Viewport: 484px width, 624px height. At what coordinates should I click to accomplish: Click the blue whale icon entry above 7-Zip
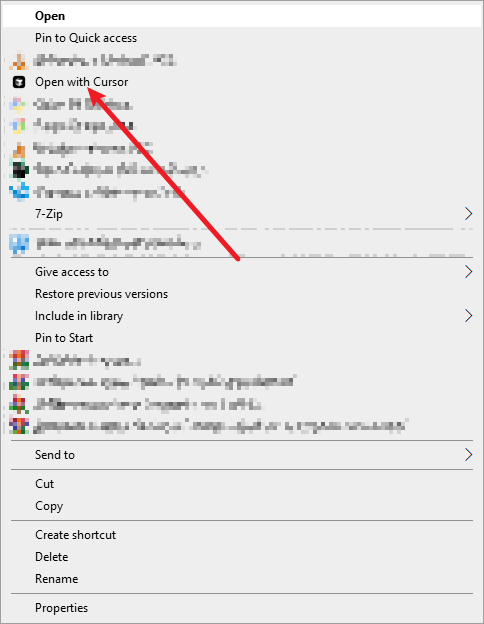[x=242, y=192]
